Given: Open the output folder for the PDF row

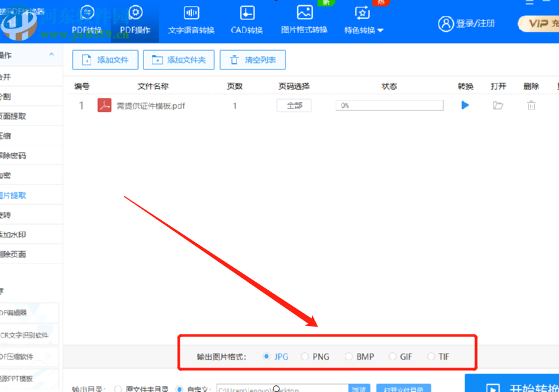Looking at the screenshot, I should (x=499, y=104).
